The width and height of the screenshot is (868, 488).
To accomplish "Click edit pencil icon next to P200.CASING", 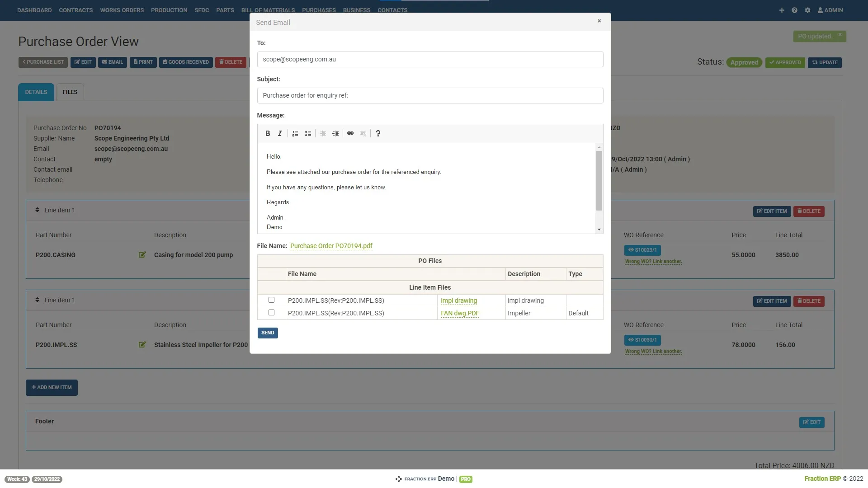I will coord(142,255).
